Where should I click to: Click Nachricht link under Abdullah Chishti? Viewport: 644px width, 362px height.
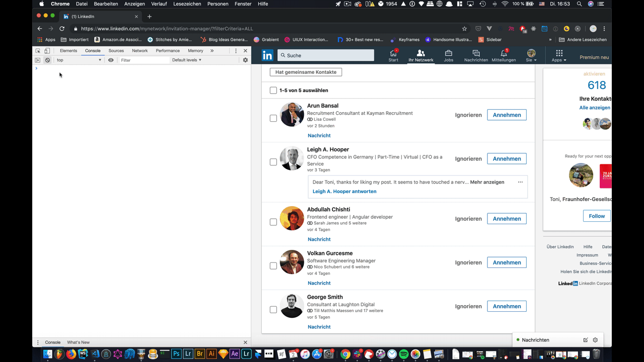tap(319, 239)
